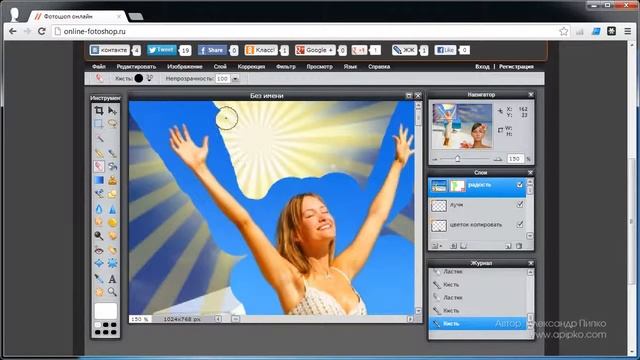Select the Dodge tool

click(x=99, y=236)
